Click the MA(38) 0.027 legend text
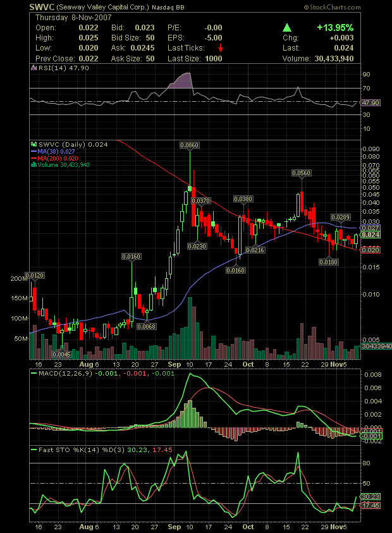 [56, 152]
